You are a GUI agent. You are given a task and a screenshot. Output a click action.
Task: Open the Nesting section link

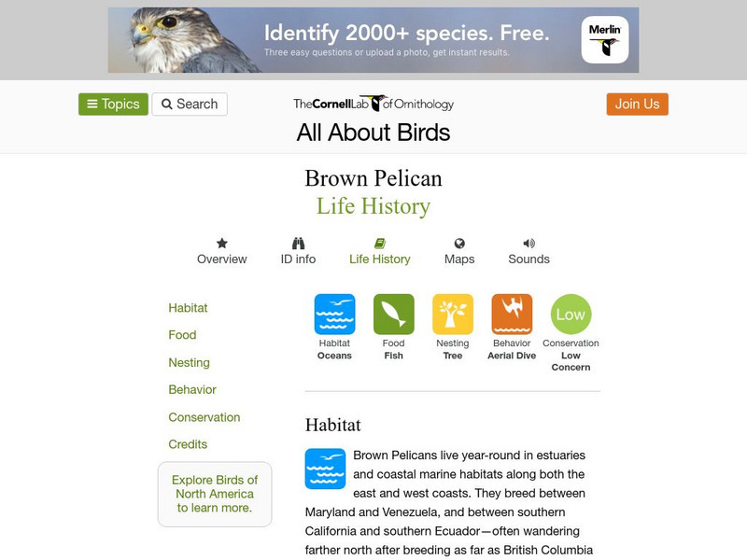click(x=189, y=362)
